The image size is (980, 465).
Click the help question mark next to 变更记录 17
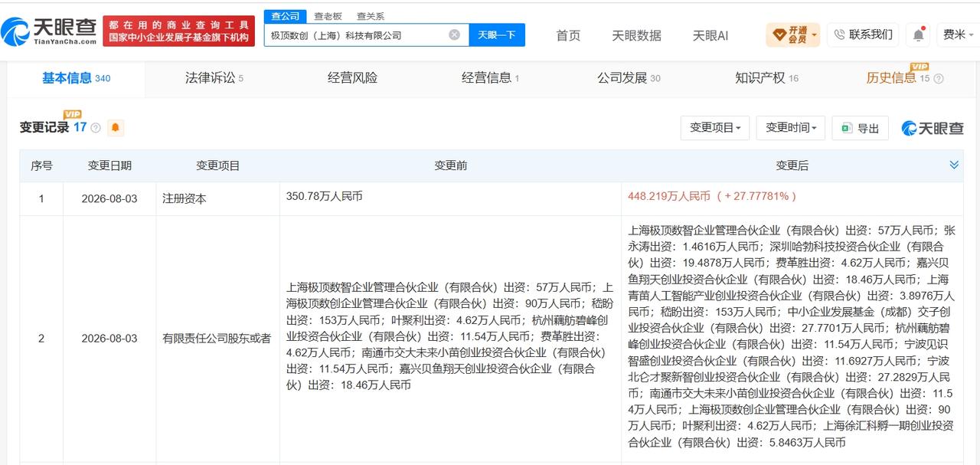96,128
